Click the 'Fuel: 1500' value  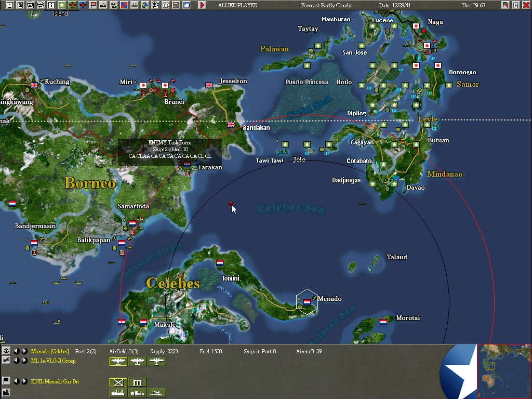click(x=211, y=351)
